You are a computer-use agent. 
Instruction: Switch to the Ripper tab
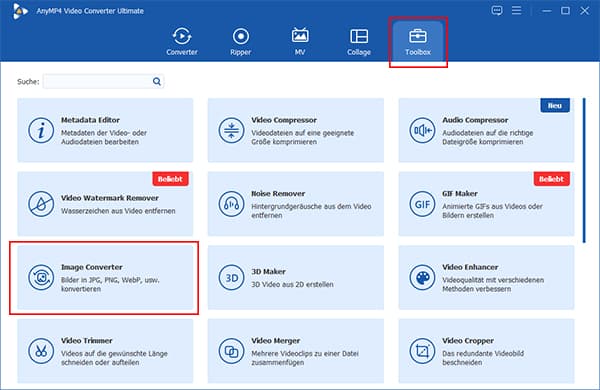(x=240, y=41)
